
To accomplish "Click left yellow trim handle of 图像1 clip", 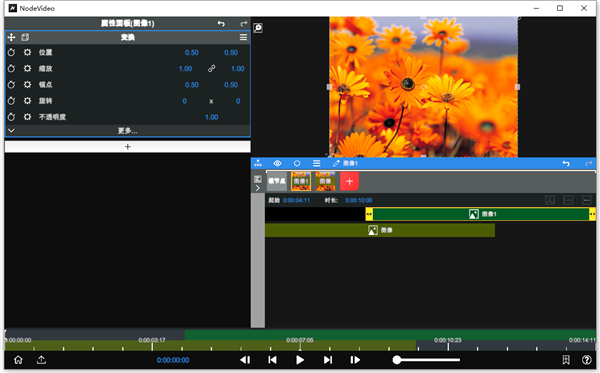I will (x=369, y=214).
